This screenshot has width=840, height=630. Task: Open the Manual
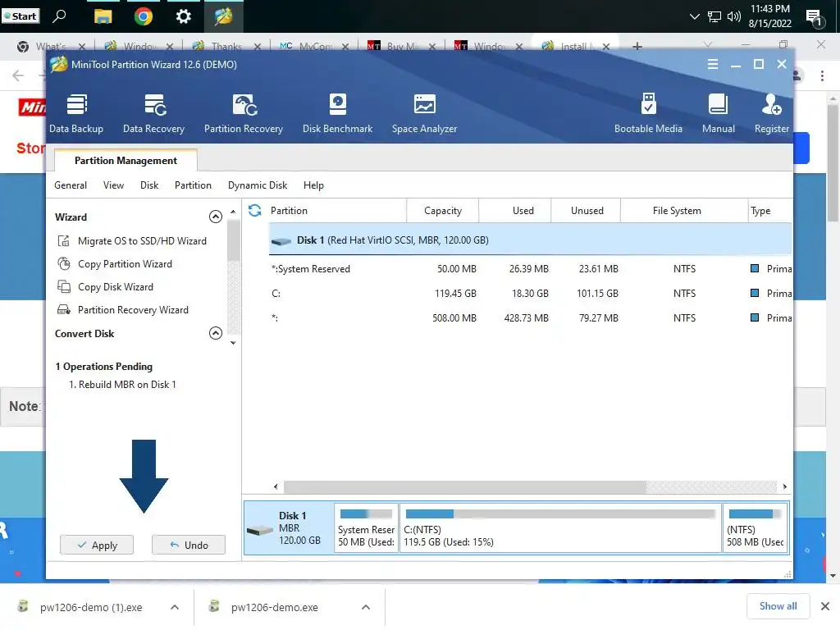pyautogui.click(x=719, y=113)
